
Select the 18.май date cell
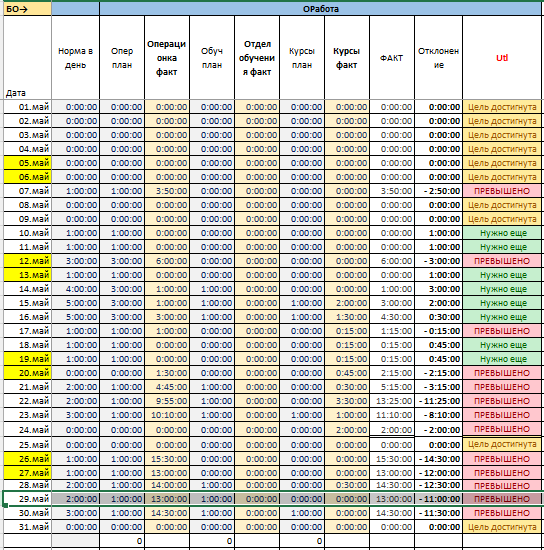coord(27,345)
